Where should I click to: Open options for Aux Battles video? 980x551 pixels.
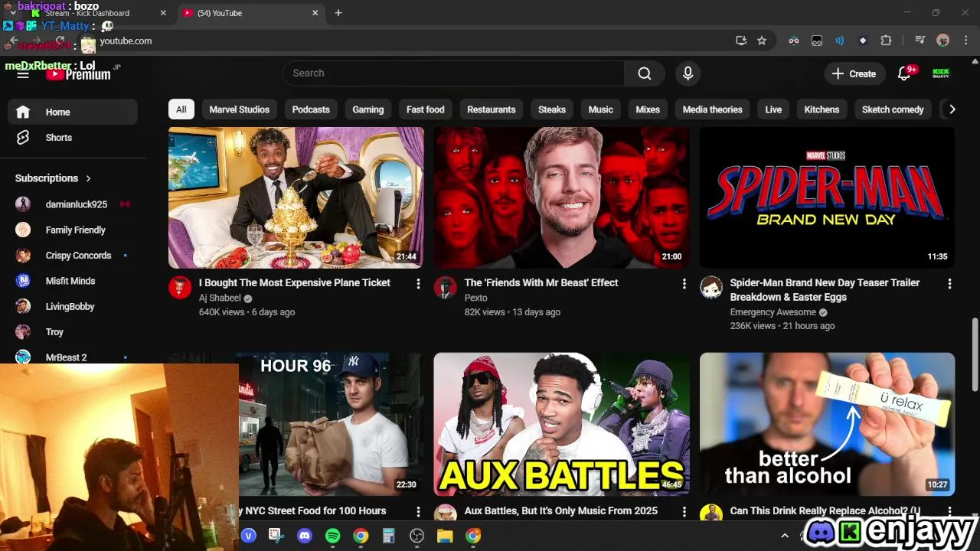(684, 511)
